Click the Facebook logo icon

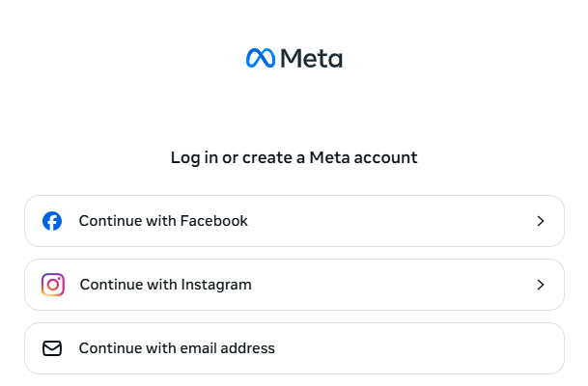pos(52,221)
